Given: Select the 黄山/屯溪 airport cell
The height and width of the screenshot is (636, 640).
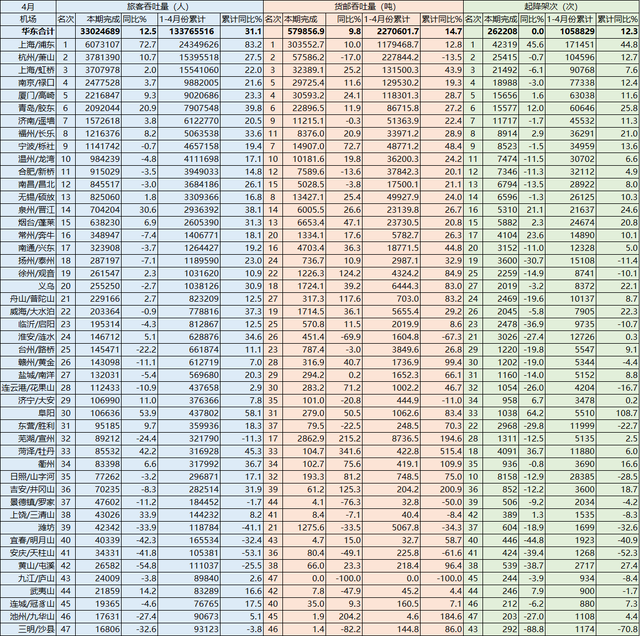Looking at the screenshot, I should [x=28, y=565].
